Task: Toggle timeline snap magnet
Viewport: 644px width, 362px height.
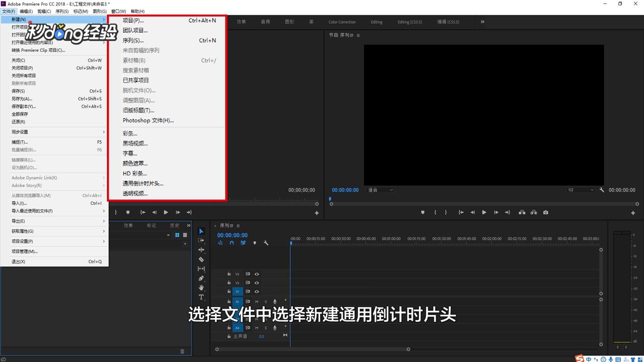Action: (x=231, y=243)
